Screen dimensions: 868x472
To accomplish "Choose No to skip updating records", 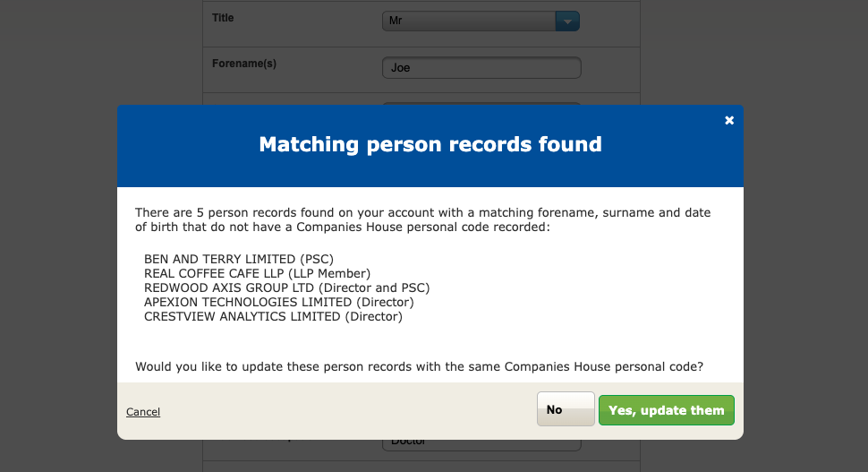I will (x=566, y=409).
